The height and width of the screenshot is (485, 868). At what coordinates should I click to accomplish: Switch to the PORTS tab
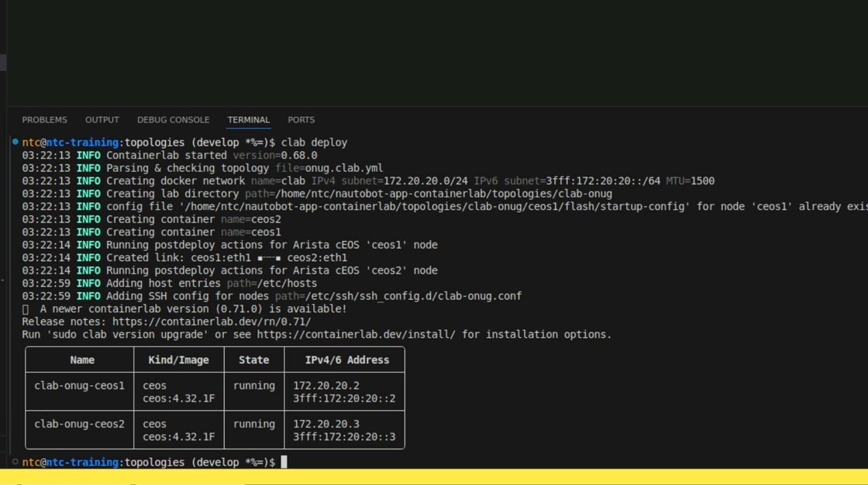[301, 119]
